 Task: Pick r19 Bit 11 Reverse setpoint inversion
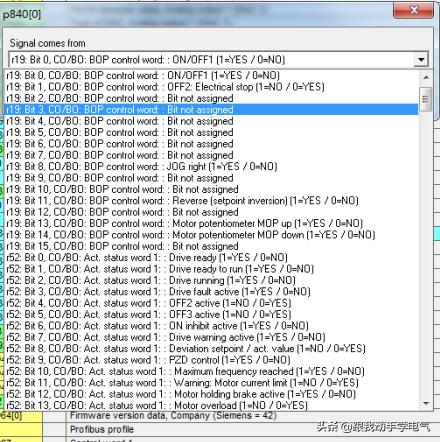211,201
